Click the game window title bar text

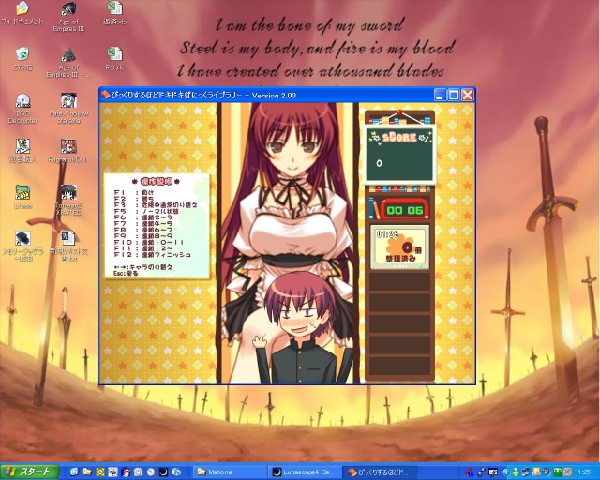coord(204,95)
